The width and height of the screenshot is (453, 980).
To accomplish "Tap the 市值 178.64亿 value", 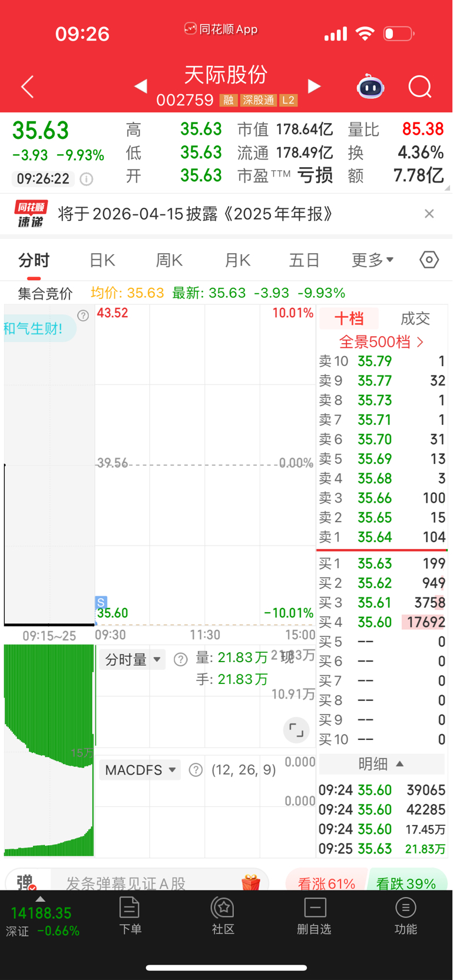I will 305,129.
